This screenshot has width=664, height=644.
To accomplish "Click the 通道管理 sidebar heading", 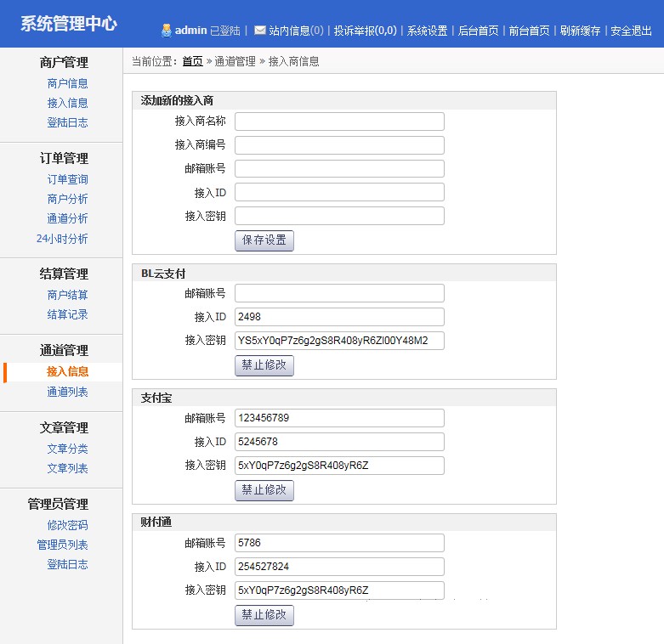I will (x=64, y=350).
